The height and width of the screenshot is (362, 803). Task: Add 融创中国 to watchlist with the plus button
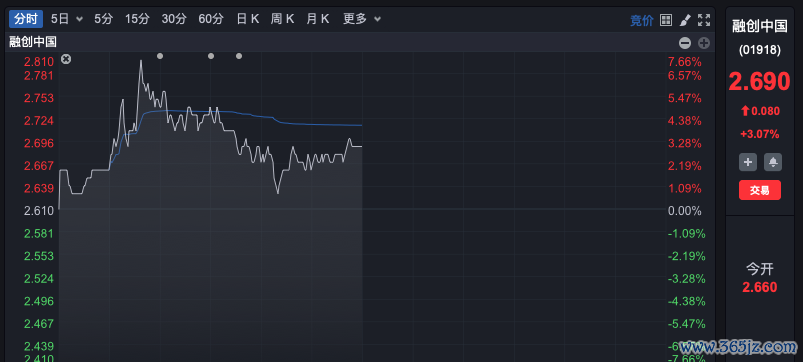click(747, 162)
